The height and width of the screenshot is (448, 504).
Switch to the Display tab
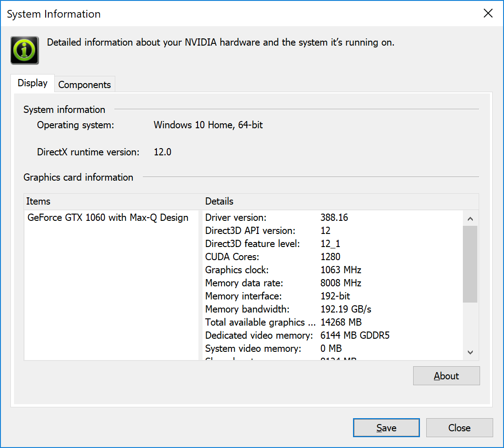(x=33, y=83)
